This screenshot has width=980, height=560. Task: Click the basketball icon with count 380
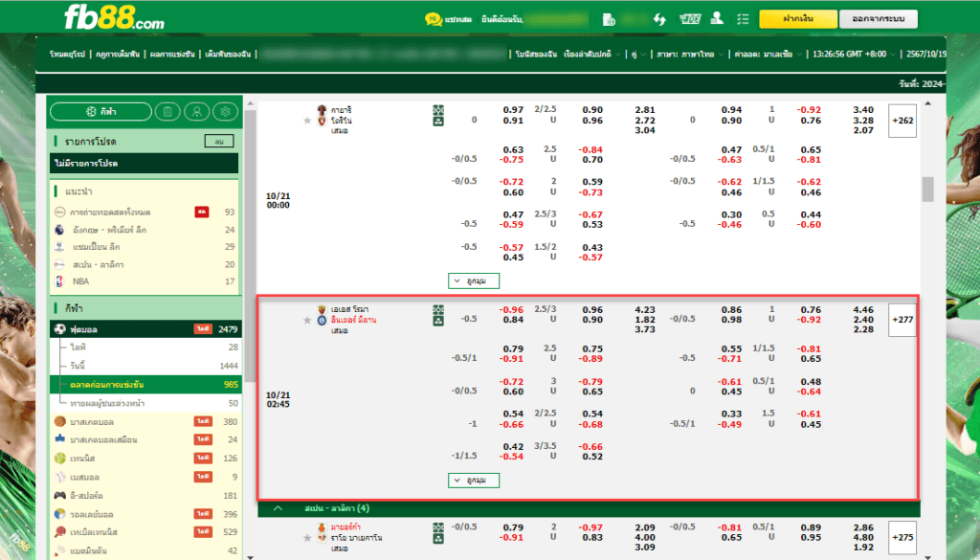coord(60,421)
